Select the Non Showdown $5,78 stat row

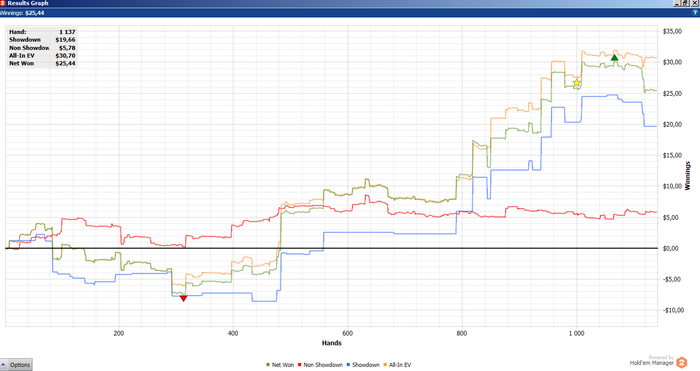click(x=42, y=48)
